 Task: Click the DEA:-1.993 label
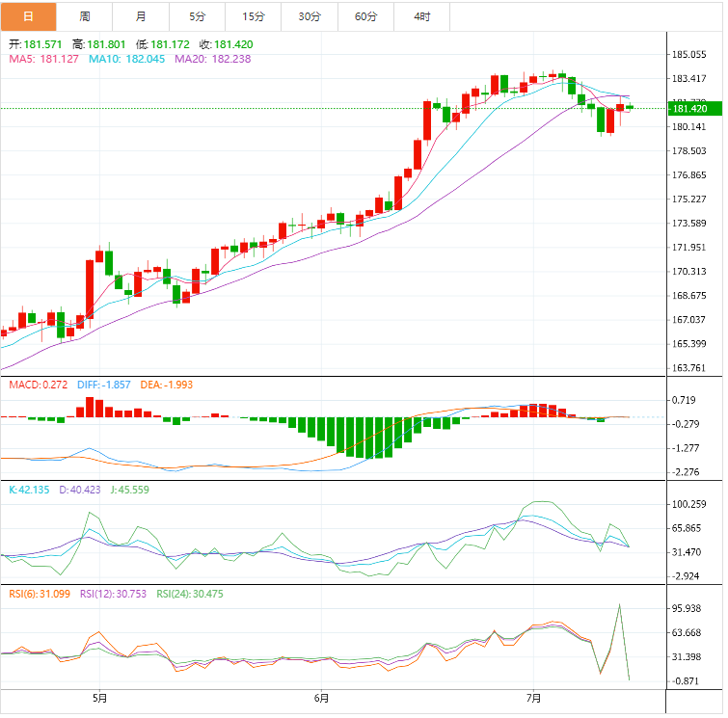166,385
